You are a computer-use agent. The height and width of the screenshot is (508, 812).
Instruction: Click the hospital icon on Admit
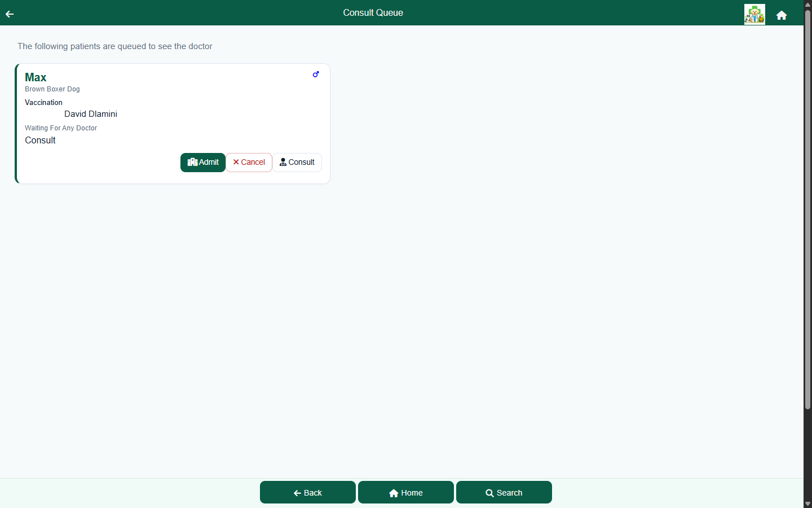[192, 162]
